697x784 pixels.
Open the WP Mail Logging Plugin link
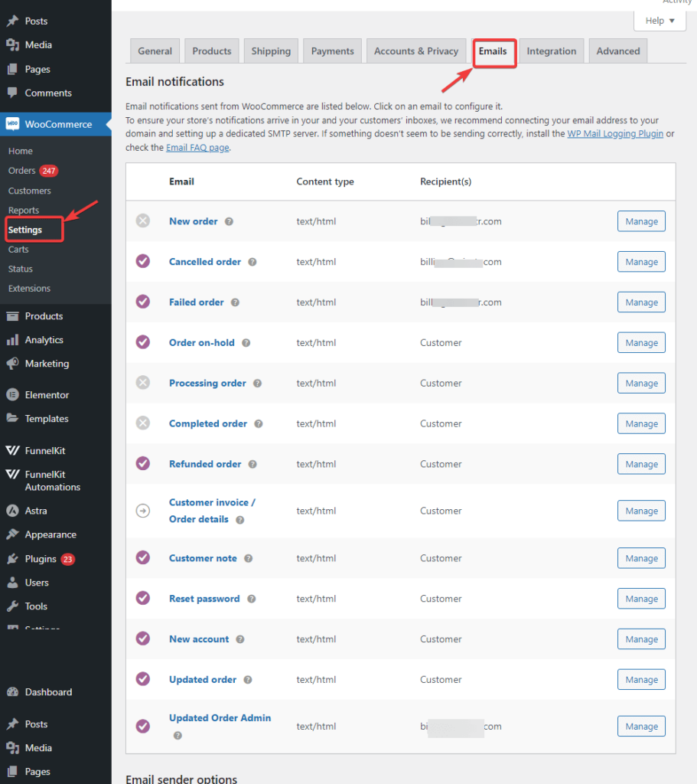point(614,133)
